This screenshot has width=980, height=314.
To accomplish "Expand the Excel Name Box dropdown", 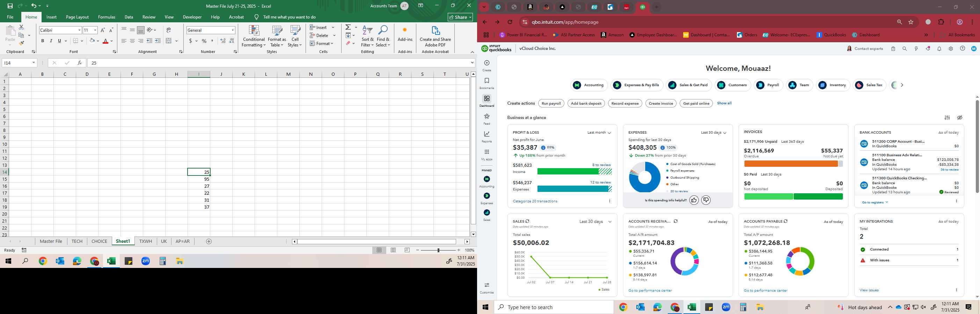I will tap(34, 63).
